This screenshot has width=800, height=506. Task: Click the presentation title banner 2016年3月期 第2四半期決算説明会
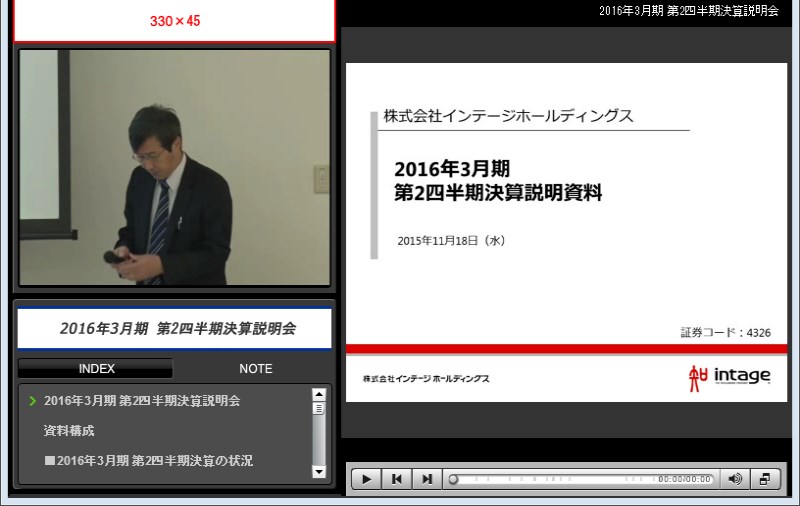click(x=174, y=328)
